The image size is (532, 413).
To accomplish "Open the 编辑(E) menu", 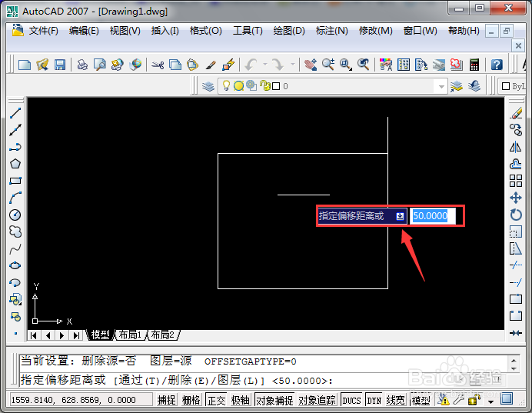I will coord(84,31).
